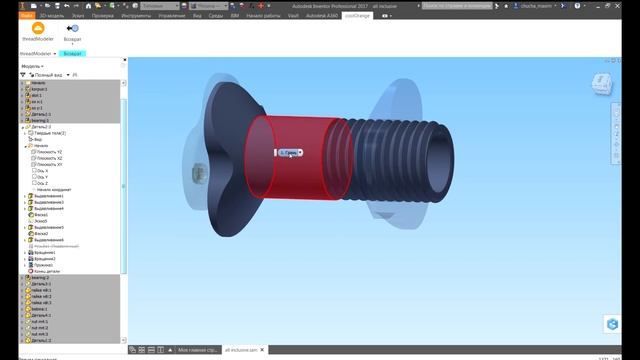Select Вращение2 feature in browser tree
Viewport: 640px width, 360px height.
(42, 259)
